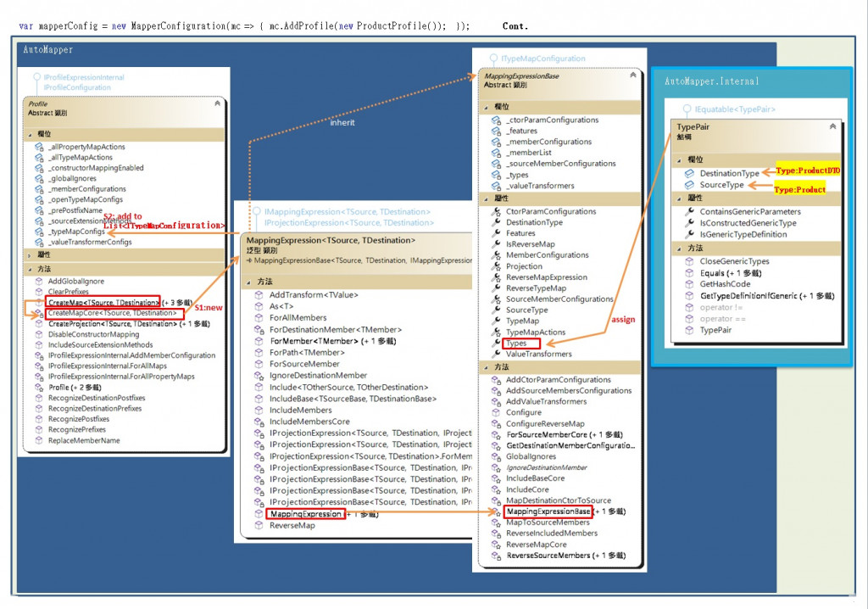Select the ReverseSourceMembers method row
The height and width of the screenshot is (609, 868).
click(565, 556)
